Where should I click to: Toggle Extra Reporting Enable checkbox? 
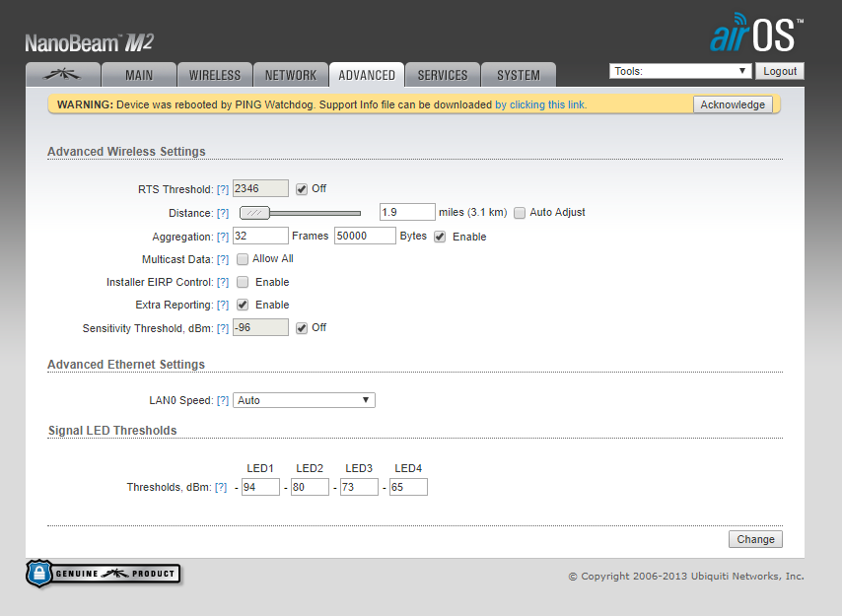click(x=243, y=305)
